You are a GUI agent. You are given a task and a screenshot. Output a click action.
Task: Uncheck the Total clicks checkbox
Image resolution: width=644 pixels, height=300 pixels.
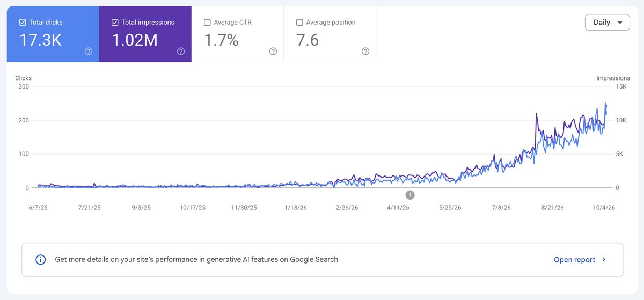tap(23, 23)
